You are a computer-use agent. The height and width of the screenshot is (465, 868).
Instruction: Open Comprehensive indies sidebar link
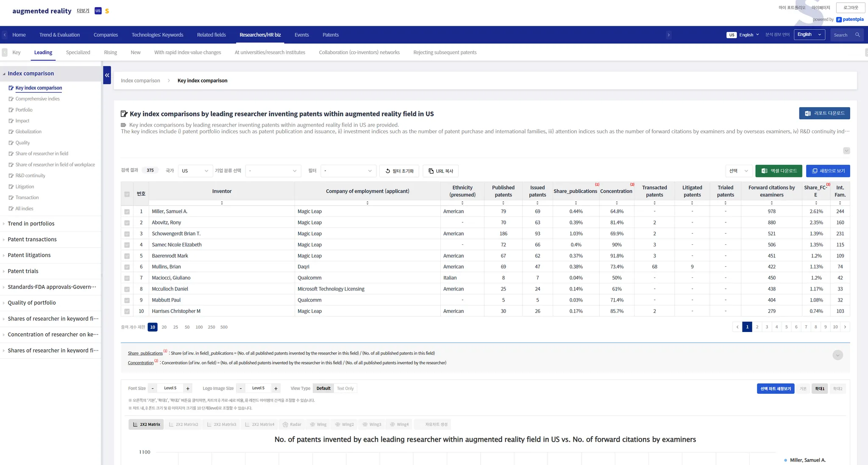pos(37,99)
